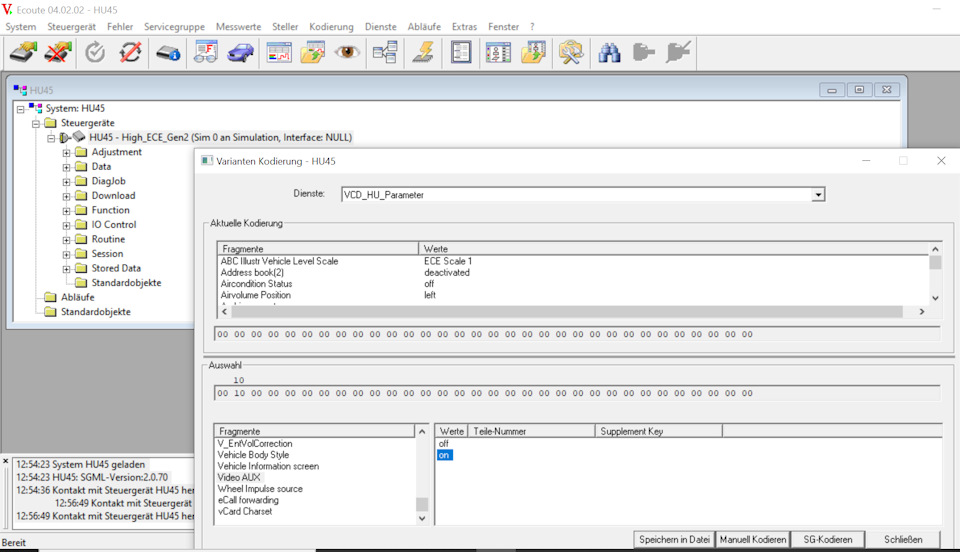Viewport: 960px width, 552px height.
Task: Open the Messwerte menu
Action: click(x=238, y=26)
